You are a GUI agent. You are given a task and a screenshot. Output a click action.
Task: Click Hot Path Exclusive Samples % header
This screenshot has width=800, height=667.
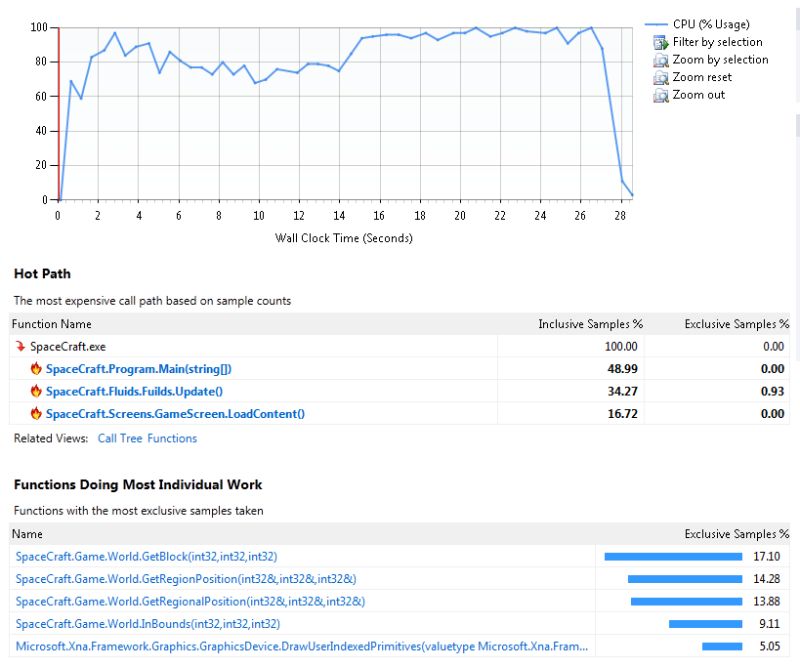point(737,324)
